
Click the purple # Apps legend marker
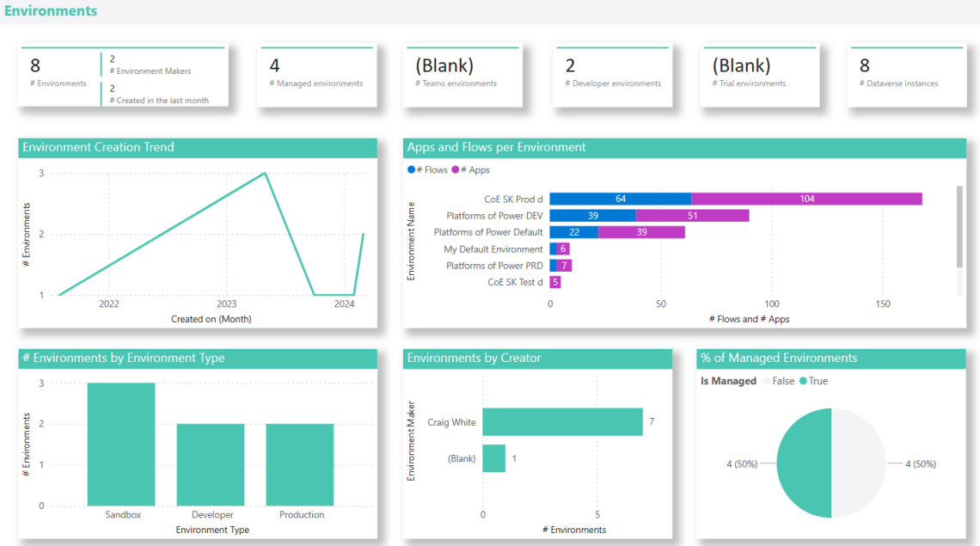tap(456, 170)
